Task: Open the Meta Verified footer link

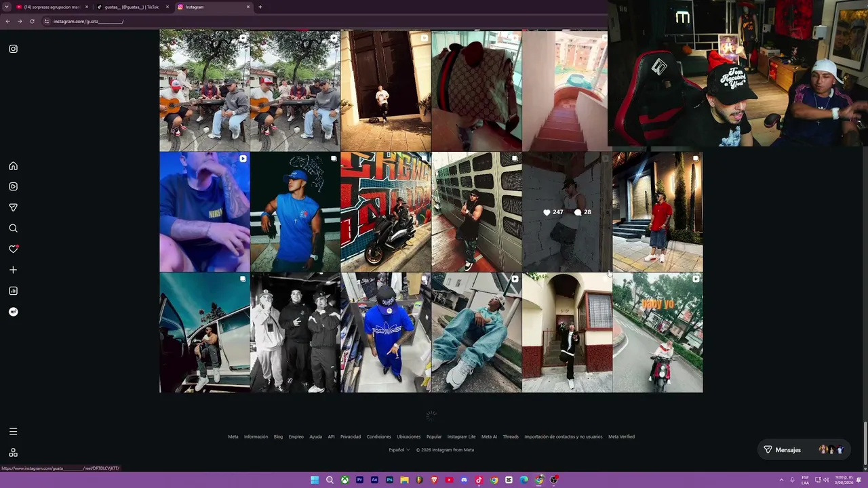Action: click(622, 436)
